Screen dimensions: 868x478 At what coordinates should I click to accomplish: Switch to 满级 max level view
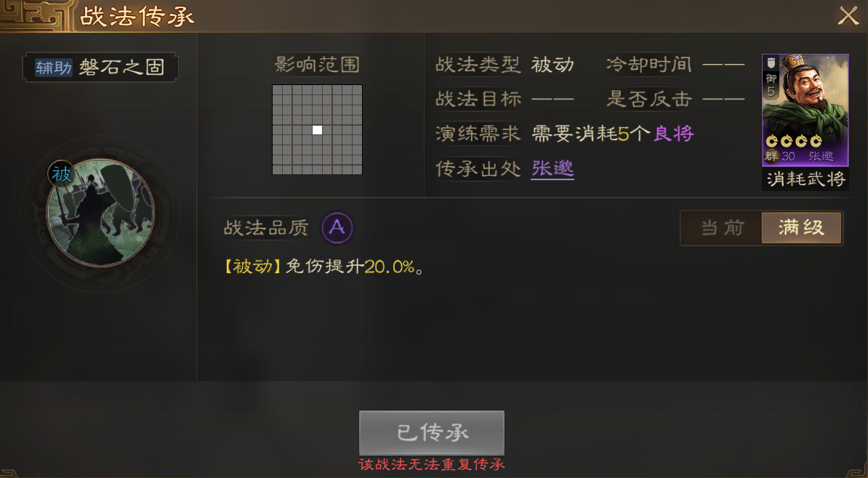click(x=801, y=227)
